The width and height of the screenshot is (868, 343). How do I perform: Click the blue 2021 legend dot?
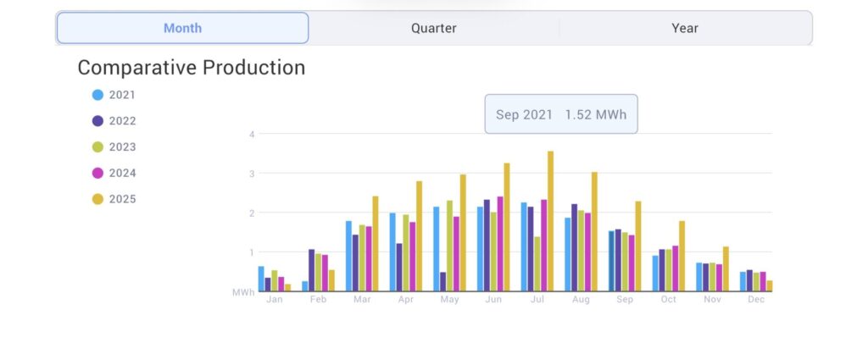pos(97,95)
